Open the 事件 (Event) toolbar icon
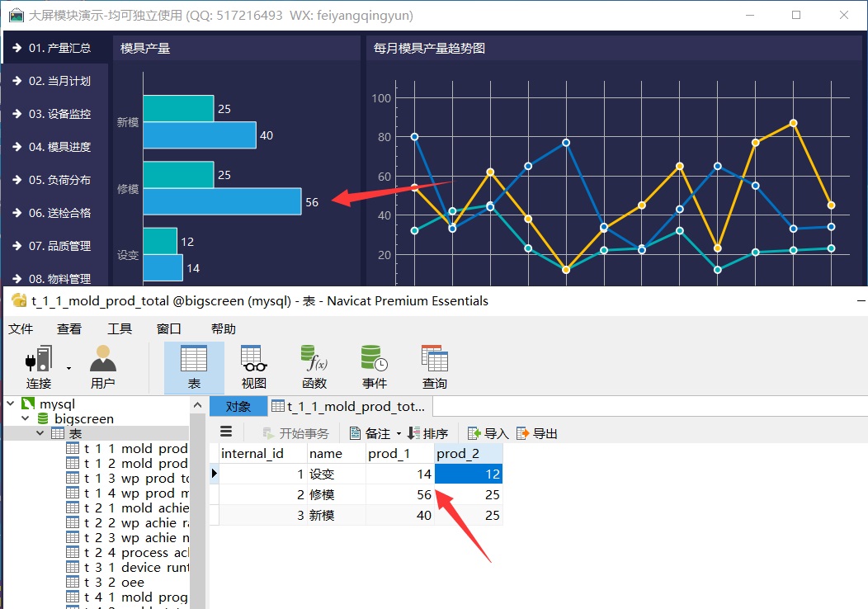 [x=375, y=366]
